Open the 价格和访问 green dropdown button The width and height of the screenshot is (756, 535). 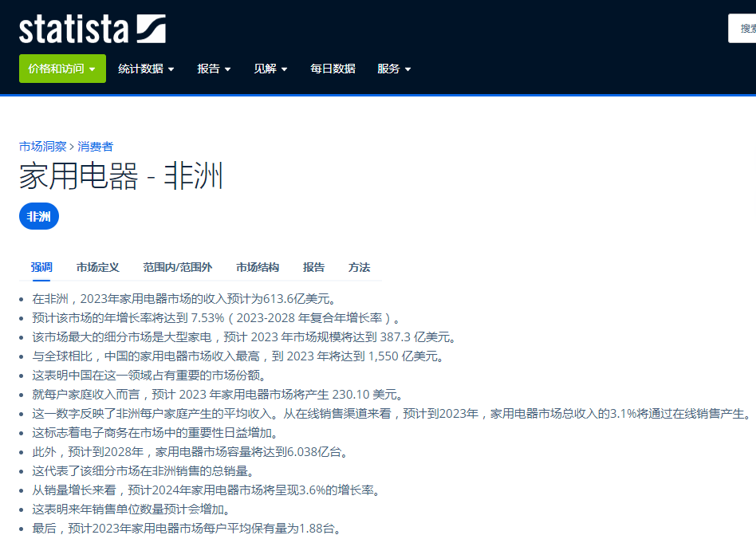[62, 69]
